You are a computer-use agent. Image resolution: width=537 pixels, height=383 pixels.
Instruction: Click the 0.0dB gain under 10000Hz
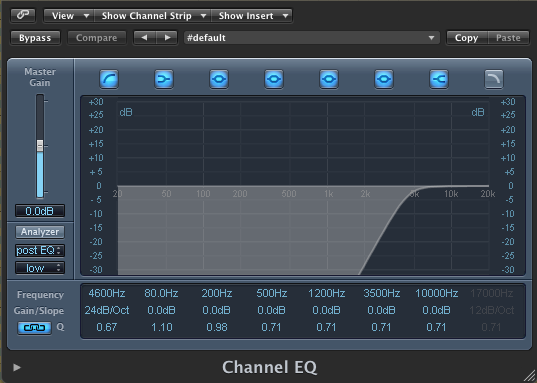click(436, 310)
